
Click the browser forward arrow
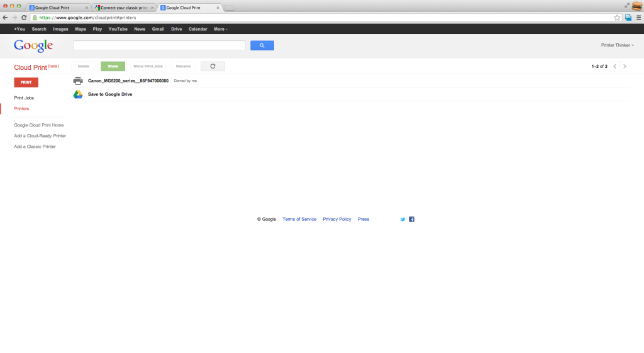[x=14, y=18]
